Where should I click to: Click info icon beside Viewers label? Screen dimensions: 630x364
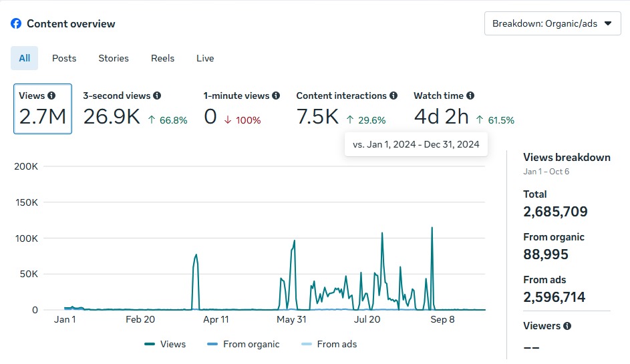point(567,326)
